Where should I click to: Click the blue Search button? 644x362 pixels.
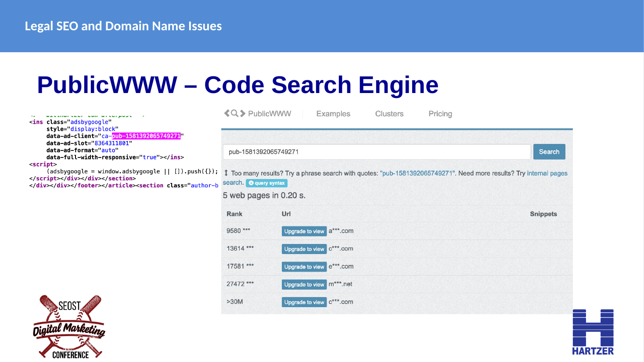549,152
